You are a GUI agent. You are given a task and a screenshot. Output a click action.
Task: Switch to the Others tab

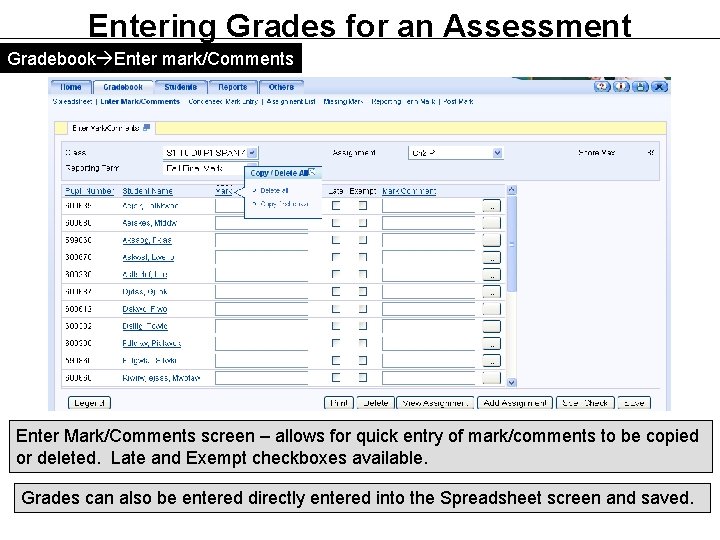pos(281,87)
